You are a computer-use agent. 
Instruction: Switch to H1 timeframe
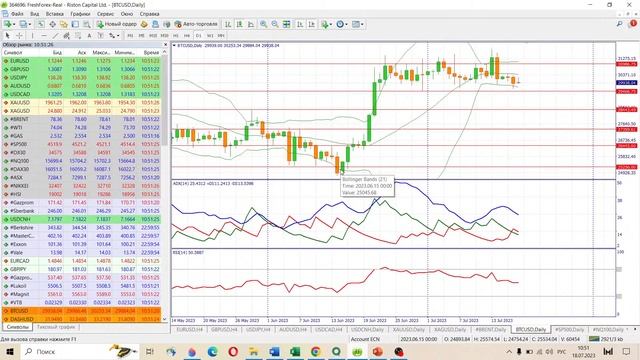(176, 36)
